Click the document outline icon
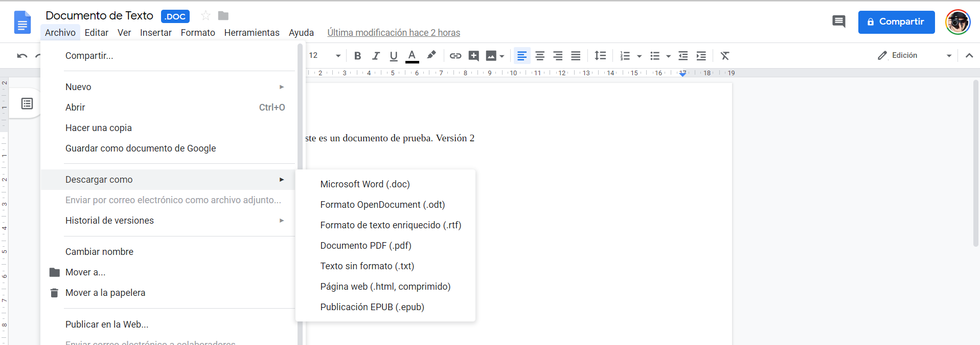Image resolution: width=980 pixels, height=345 pixels. pyautogui.click(x=27, y=104)
